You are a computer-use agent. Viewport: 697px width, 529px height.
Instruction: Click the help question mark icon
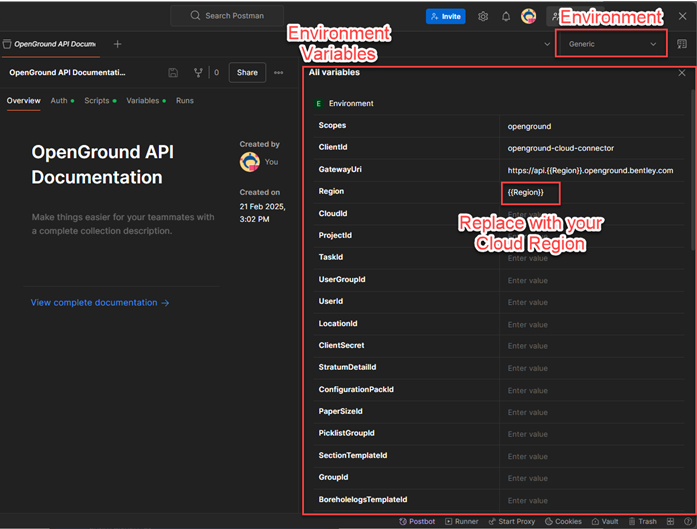click(688, 521)
